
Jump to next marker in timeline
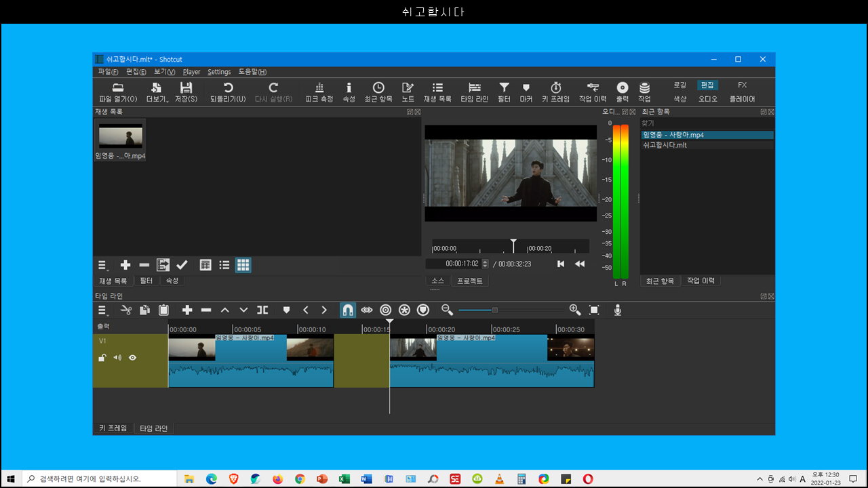(324, 310)
